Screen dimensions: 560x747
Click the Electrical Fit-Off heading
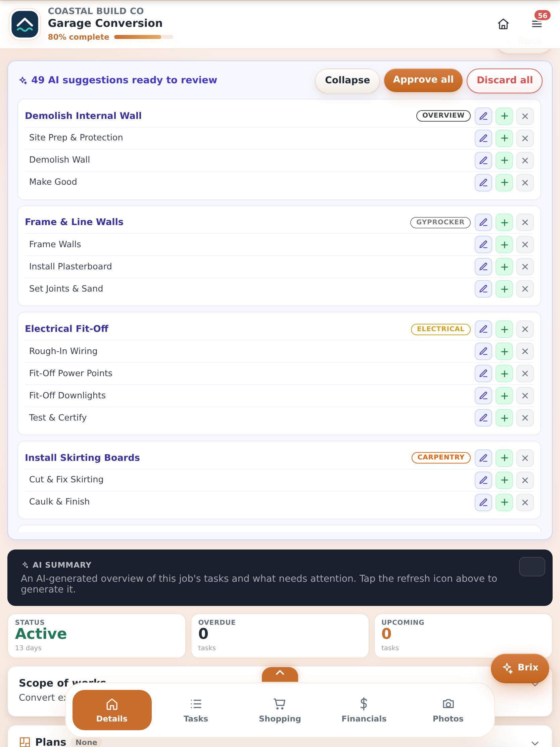67,328
